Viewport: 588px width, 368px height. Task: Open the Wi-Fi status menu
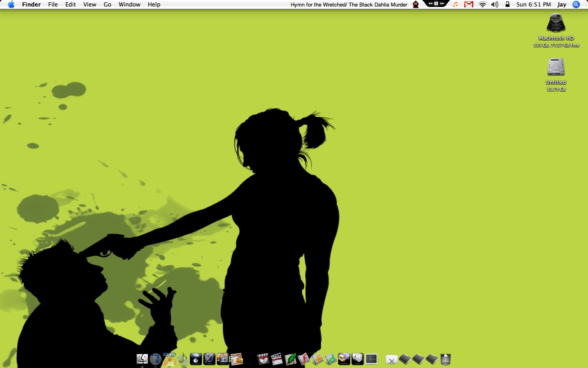(x=483, y=4)
